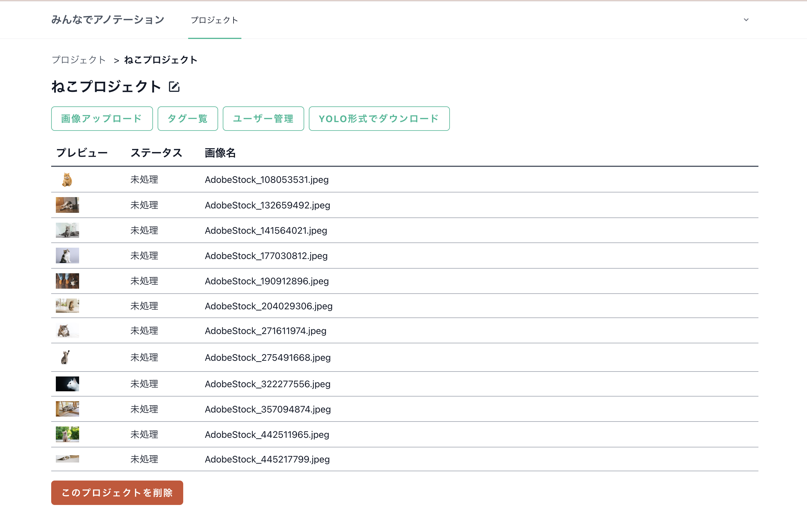Open the プロジェクト tab in the top navigation
This screenshot has height=532, width=807.
coord(215,20)
